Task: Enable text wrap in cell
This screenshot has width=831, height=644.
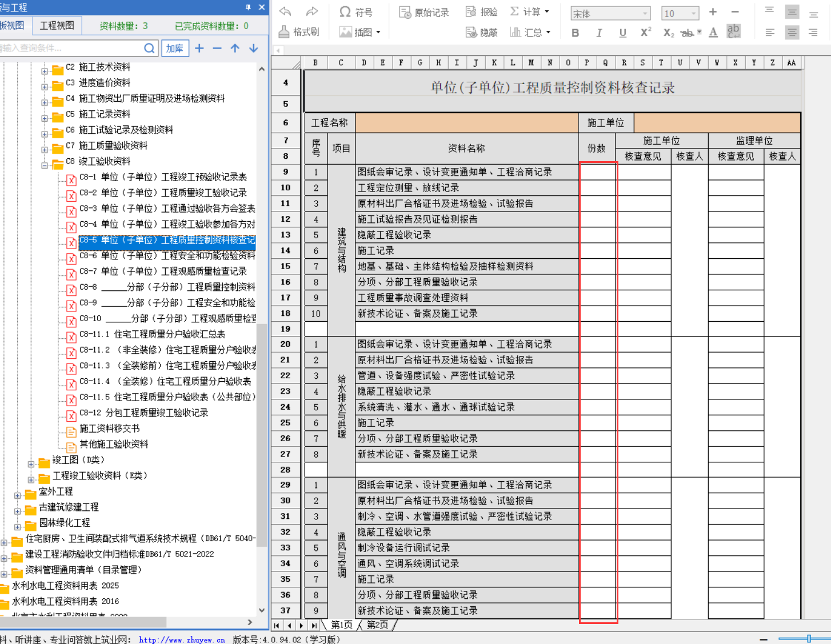Action: (733, 32)
